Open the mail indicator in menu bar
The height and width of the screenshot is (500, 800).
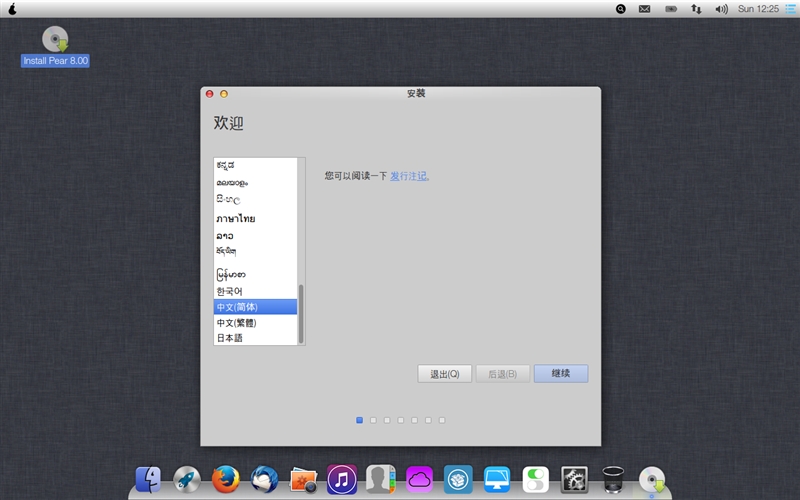pyautogui.click(x=644, y=9)
